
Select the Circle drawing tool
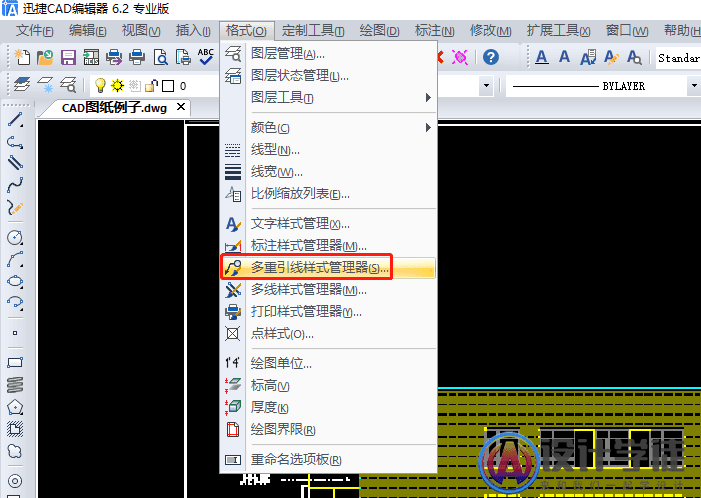pos(15,237)
